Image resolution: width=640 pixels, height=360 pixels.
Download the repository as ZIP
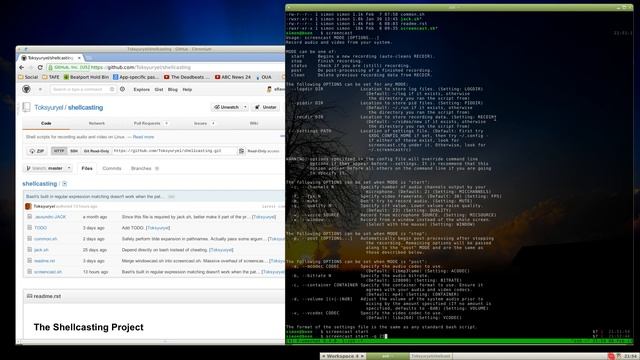37,151
